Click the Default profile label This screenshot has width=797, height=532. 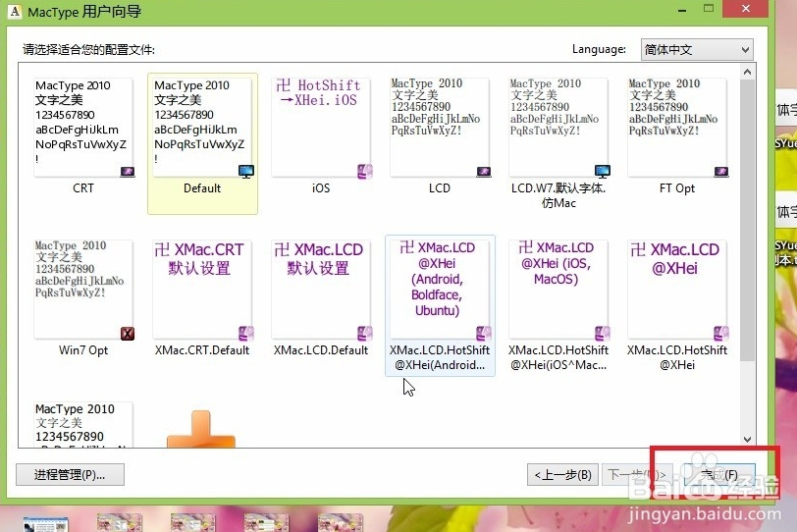(202, 188)
